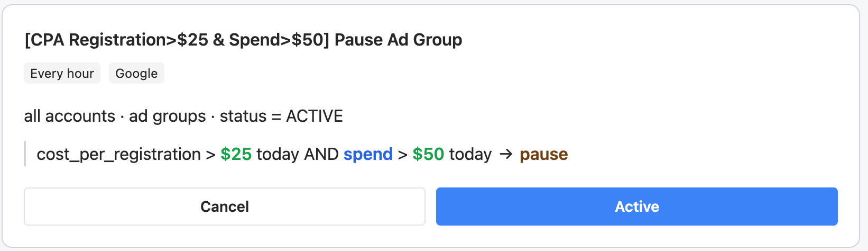This screenshot has height=251, width=868.
Task: Click the cost_per_registration metric
Action: point(118,154)
